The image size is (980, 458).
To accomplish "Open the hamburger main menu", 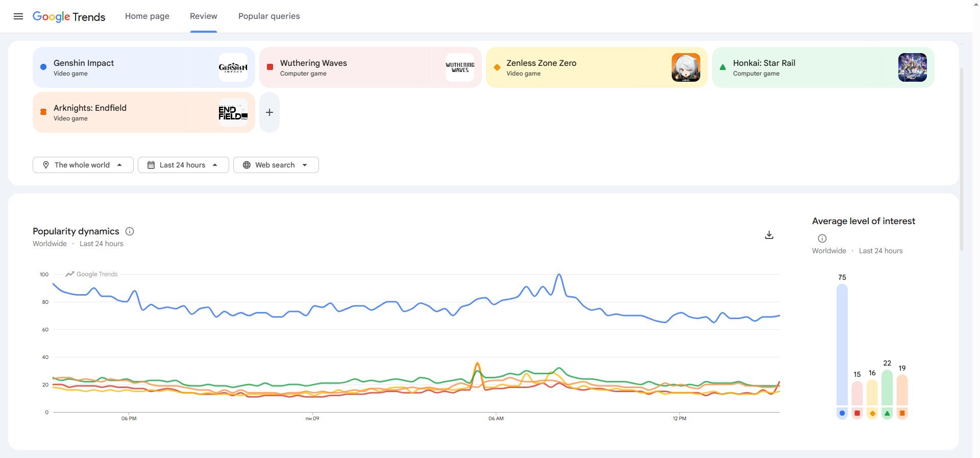I will click(18, 16).
